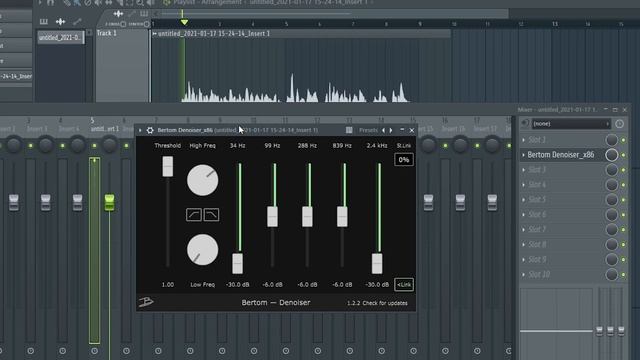The image size is (640, 360).
Task: Click the 99 Hz band slider handle
Action: click(x=272, y=217)
